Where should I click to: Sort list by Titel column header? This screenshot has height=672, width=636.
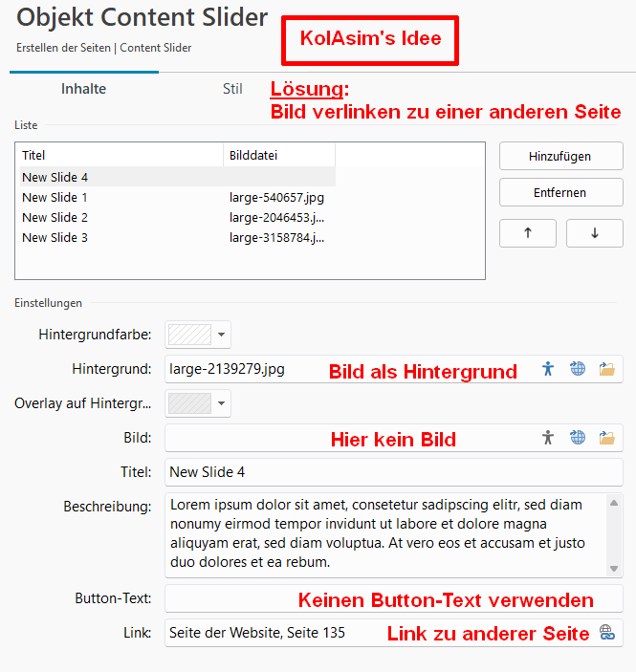[x=120, y=155]
